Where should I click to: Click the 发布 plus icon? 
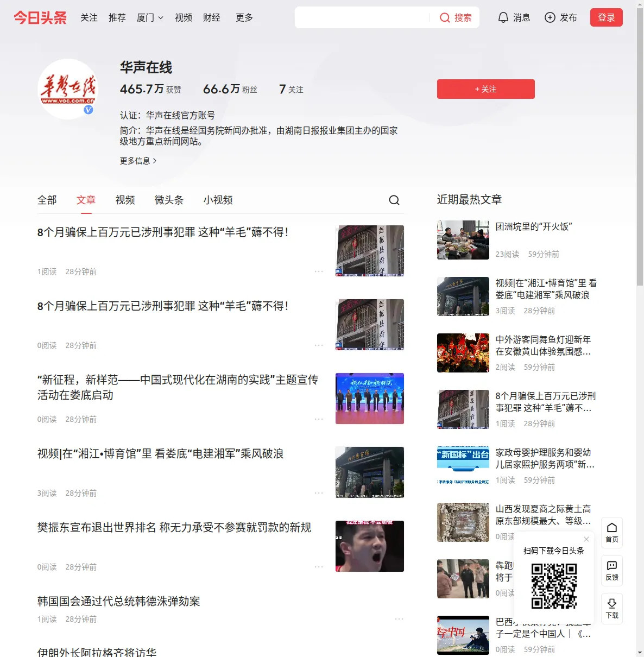(550, 17)
